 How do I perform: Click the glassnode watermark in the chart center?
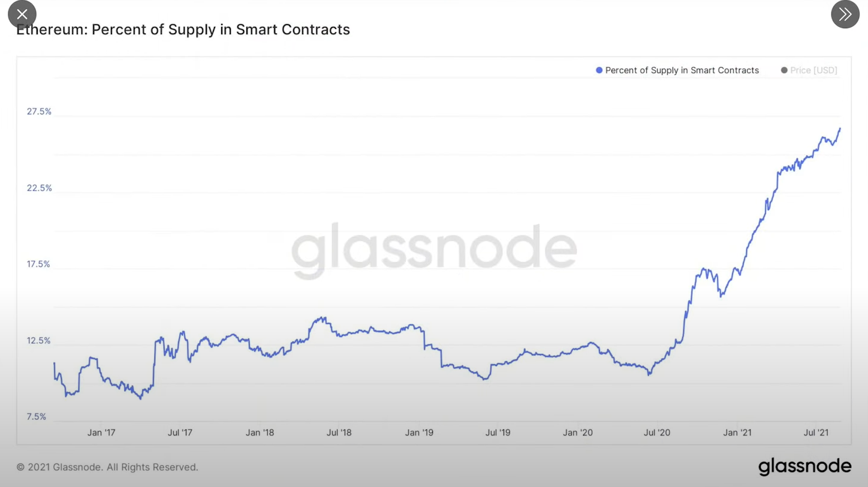click(434, 250)
